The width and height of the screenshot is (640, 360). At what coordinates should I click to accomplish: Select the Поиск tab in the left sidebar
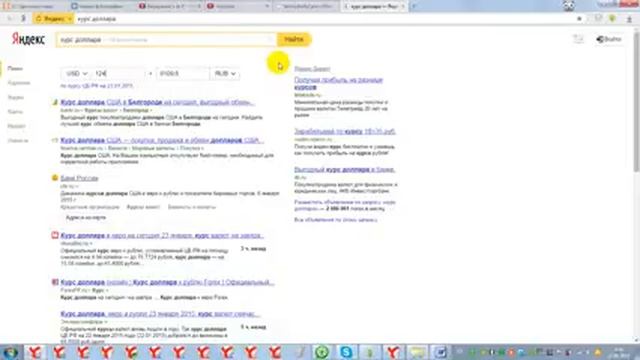click(15, 69)
